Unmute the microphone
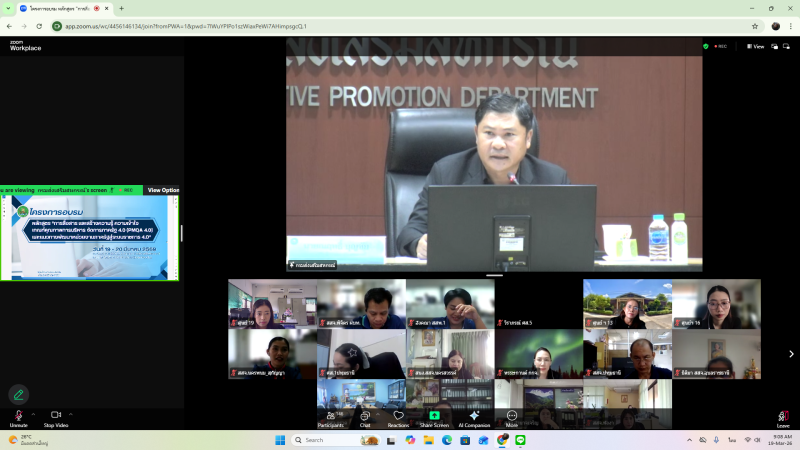The width and height of the screenshot is (800, 450). click(x=17, y=416)
